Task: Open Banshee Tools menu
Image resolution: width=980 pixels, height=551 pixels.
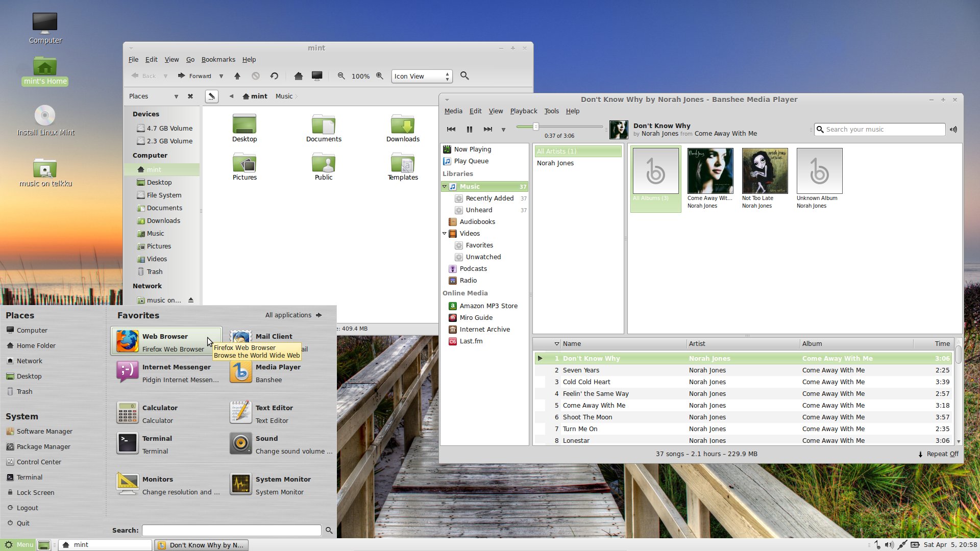Action: [551, 111]
